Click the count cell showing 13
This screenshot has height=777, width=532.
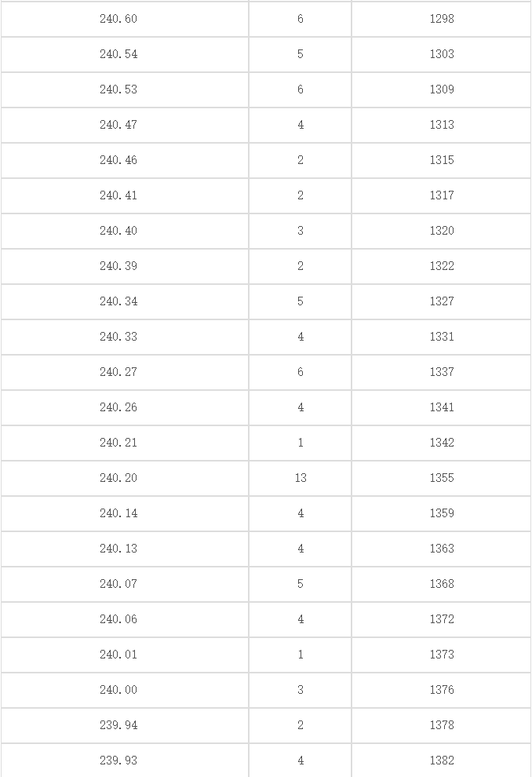click(x=301, y=478)
